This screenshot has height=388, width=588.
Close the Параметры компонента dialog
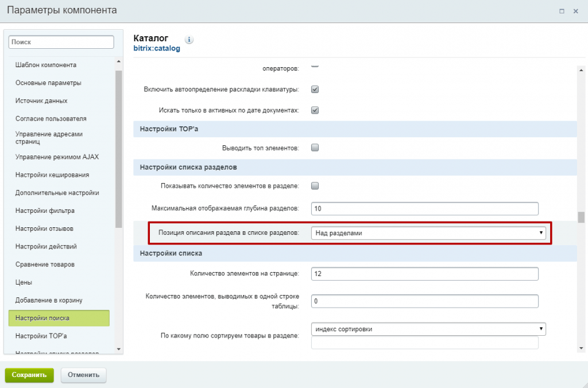point(575,11)
